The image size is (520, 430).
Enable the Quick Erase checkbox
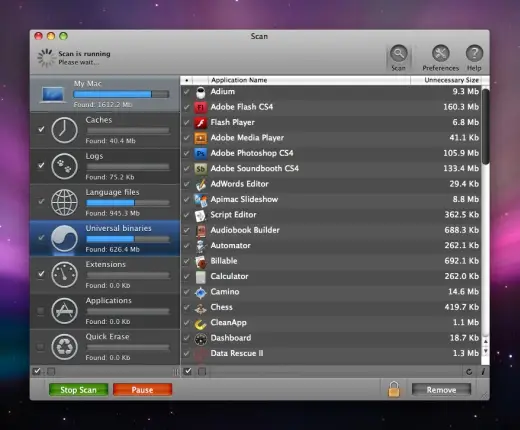[x=41, y=347]
